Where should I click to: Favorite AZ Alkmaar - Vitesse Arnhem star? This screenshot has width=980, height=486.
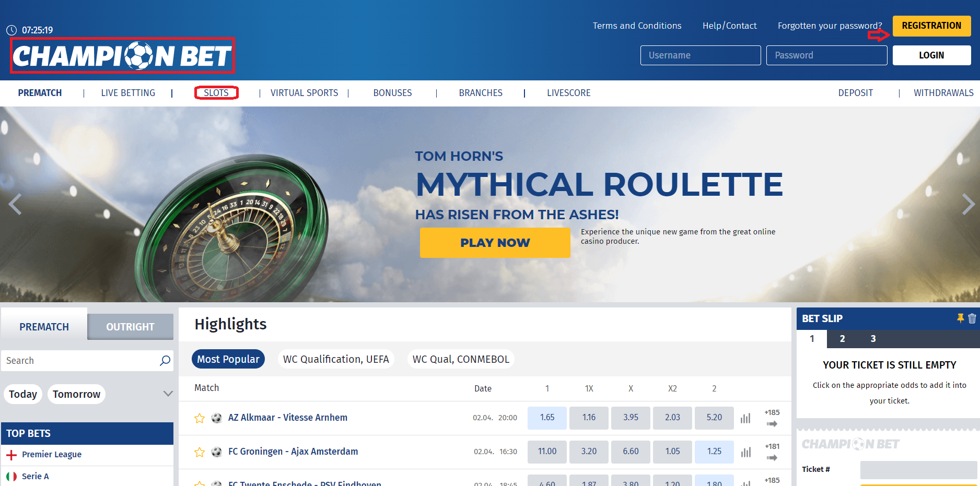[x=200, y=418]
